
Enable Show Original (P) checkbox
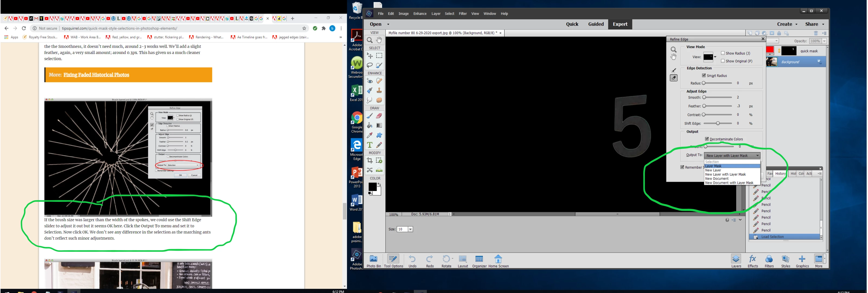(x=723, y=61)
